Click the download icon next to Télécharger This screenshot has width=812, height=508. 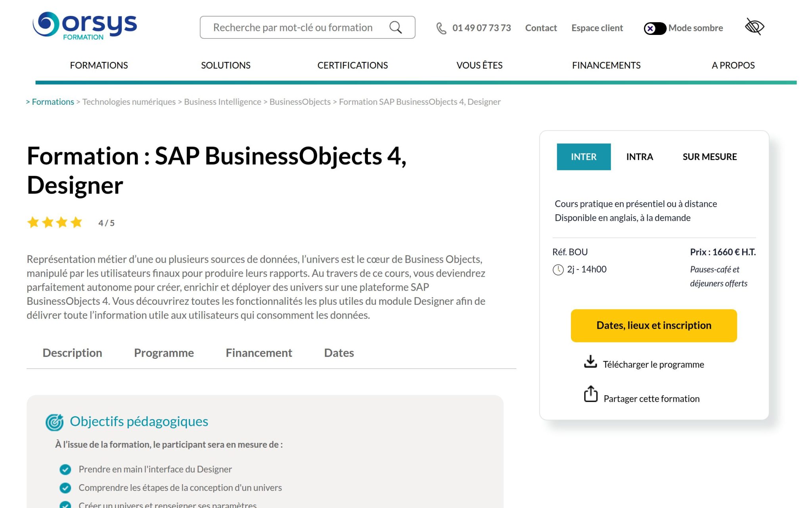[x=590, y=362]
